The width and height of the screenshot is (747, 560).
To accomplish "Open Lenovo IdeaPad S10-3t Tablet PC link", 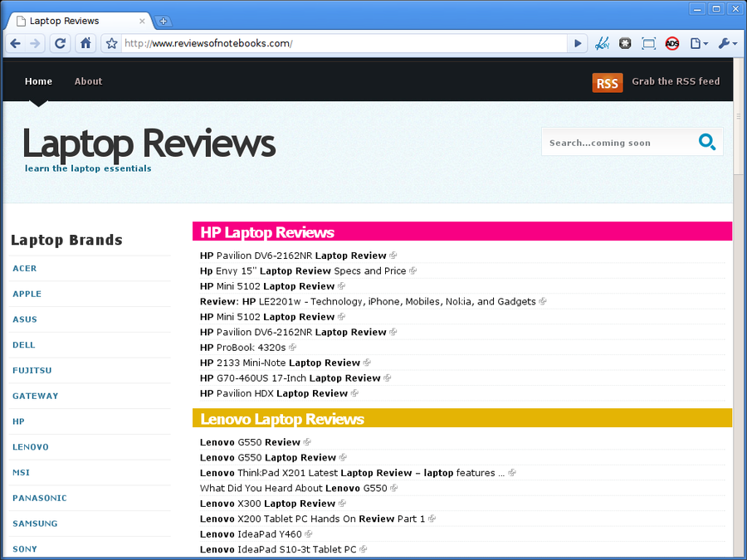I will (278, 549).
